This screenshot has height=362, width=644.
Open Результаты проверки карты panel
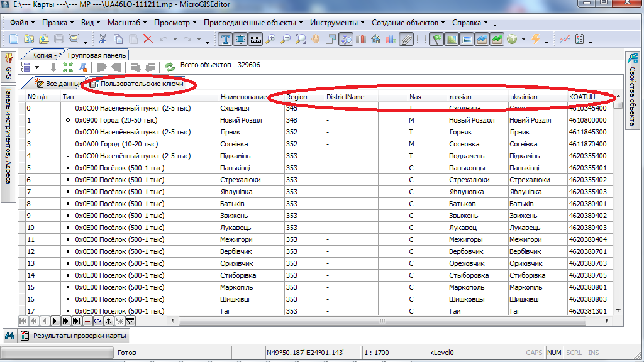click(x=75, y=336)
